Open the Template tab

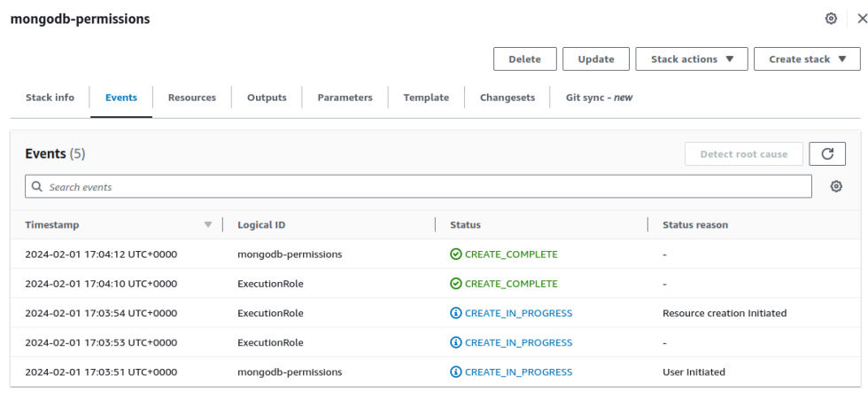[426, 98]
